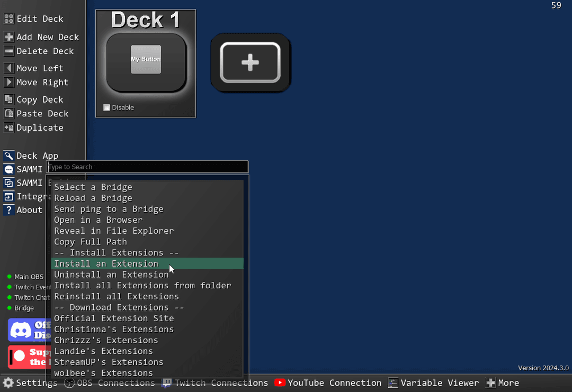Open the About menu in sidebar
Screen dimensions: 572x392
tap(23, 210)
